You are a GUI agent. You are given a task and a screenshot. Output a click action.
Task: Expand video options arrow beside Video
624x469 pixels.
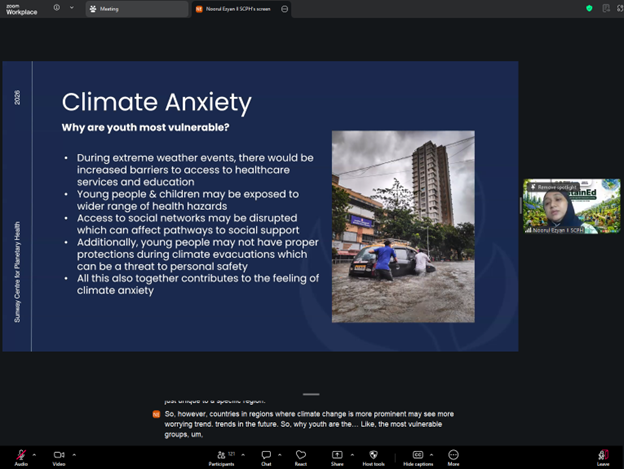pyautogui.click(x=74, y=454)
